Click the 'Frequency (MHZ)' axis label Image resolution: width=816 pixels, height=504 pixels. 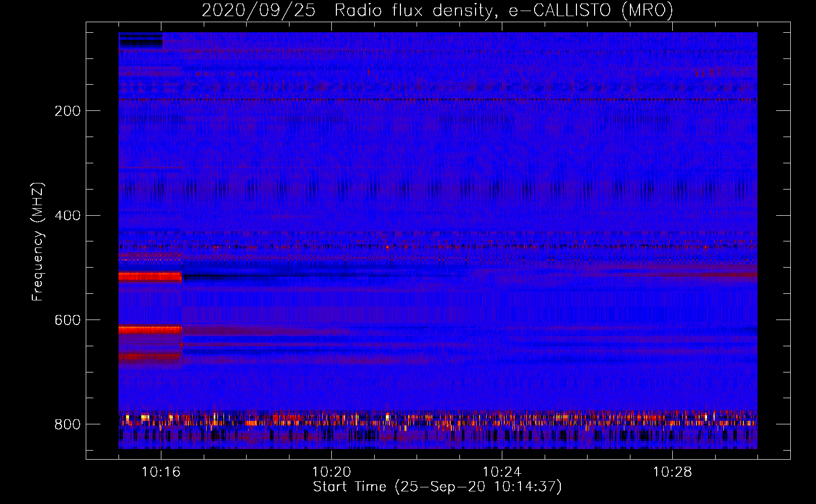pyautogui.click(x=38, y=242)
